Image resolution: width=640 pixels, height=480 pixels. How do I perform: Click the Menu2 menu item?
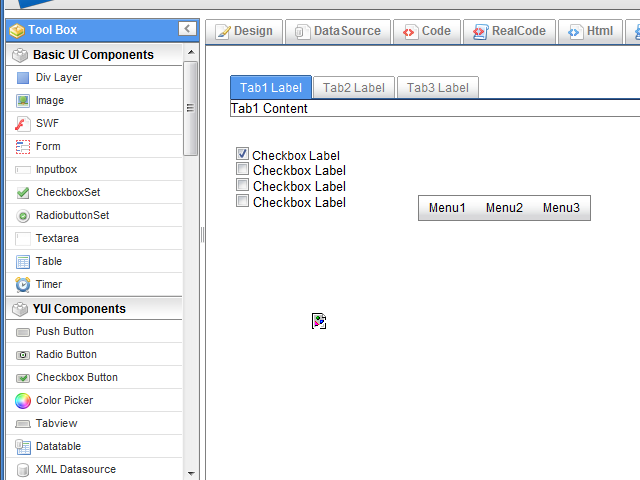pyautogui.click(x=504, y=208)
